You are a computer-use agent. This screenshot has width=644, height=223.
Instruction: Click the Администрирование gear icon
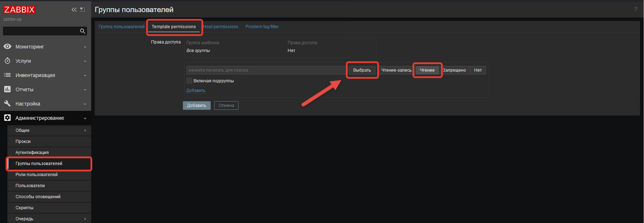click(x=7, y=118)
